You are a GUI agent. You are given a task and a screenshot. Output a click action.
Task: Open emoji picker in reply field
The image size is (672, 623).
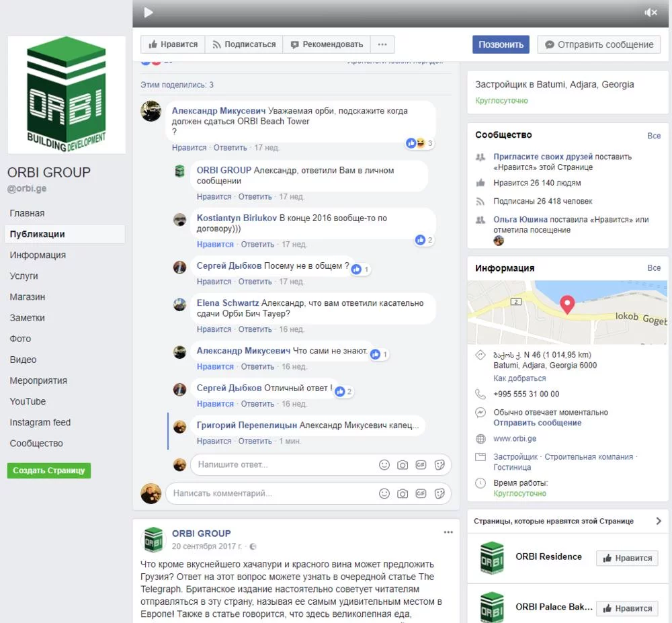(x=384, y=465)
